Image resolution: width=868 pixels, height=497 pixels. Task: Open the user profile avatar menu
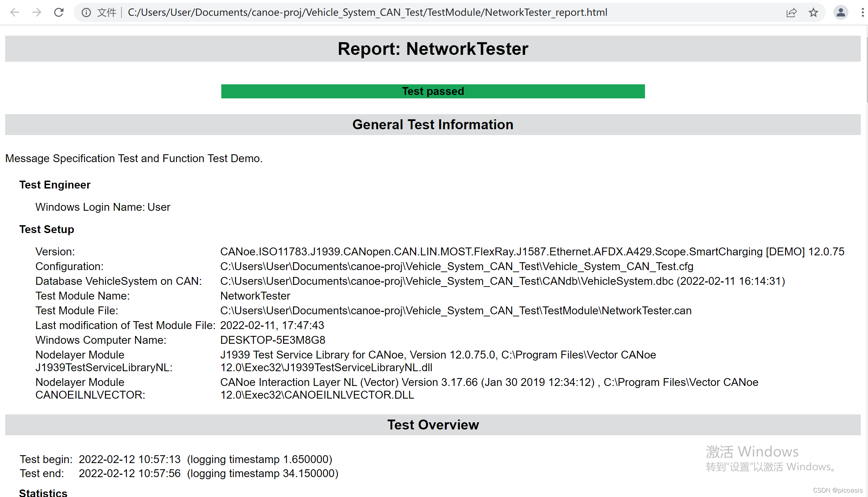841,13
